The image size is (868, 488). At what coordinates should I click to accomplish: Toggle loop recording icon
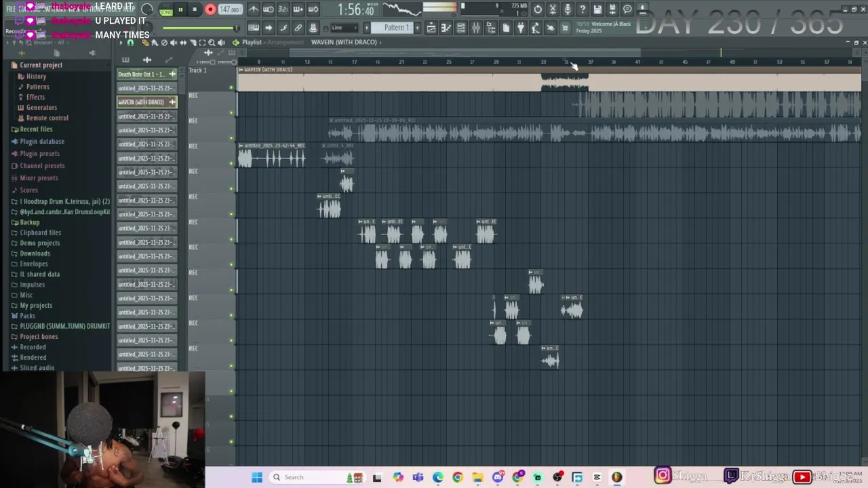(313, 9)
